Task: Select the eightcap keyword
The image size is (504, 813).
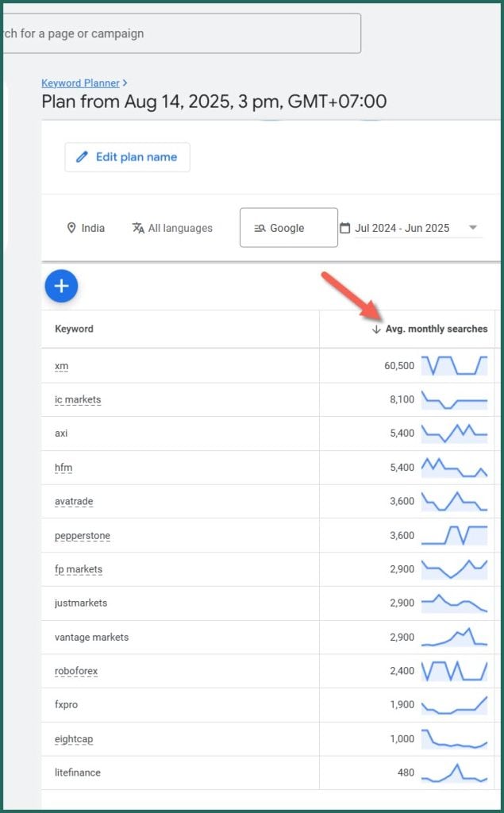Action: point(74,739)
